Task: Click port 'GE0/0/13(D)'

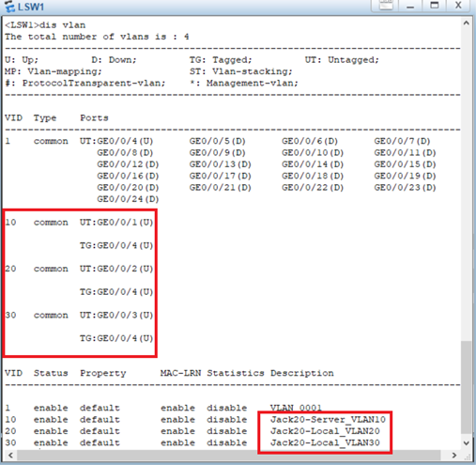Action: (220, 164)
